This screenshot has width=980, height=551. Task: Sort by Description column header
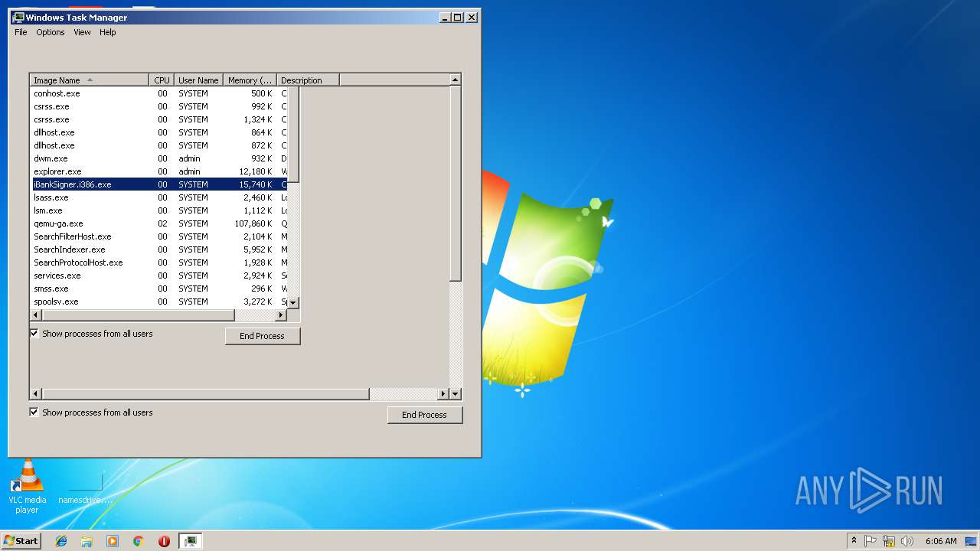(x=308, y=80)
